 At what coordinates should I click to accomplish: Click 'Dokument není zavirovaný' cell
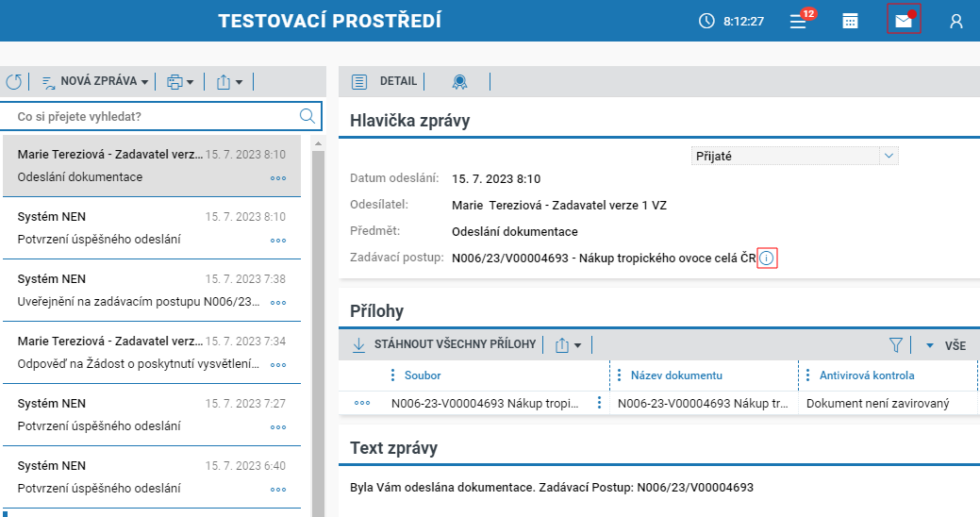[877, 403]
